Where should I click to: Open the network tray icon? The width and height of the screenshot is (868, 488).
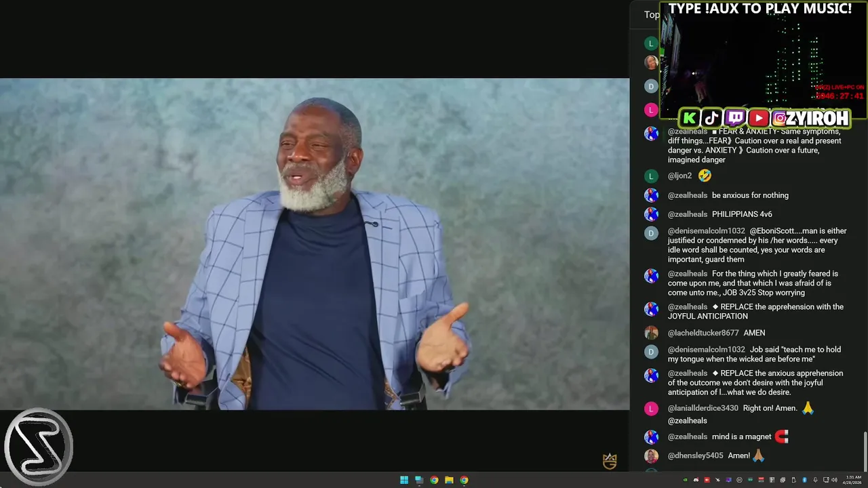pyautogui.click(x=826, y=480)
